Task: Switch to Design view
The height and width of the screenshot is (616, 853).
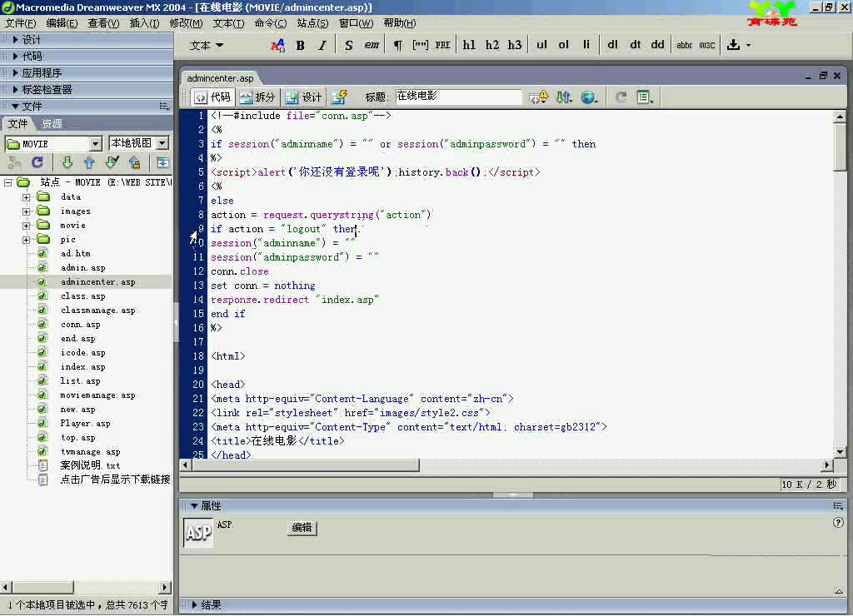Action: (x=303, y=97)
